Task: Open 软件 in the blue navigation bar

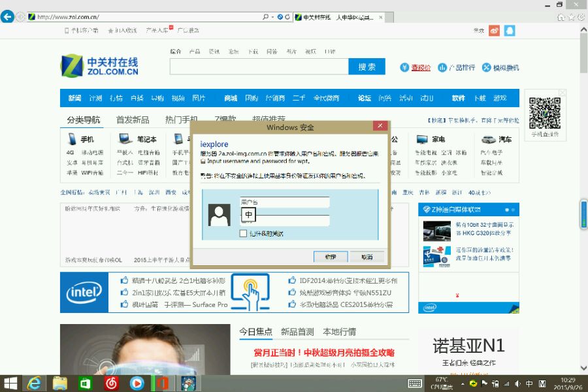Action: click(458, 98)
